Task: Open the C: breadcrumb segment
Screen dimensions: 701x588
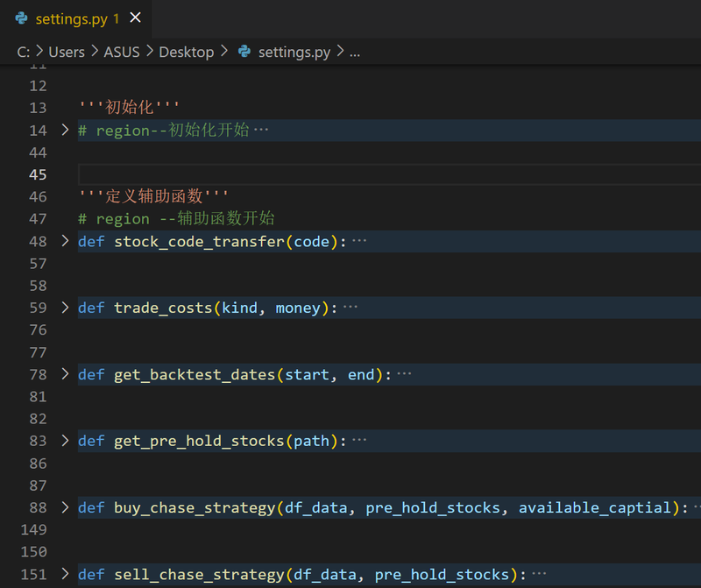Action: pos(24,53)
